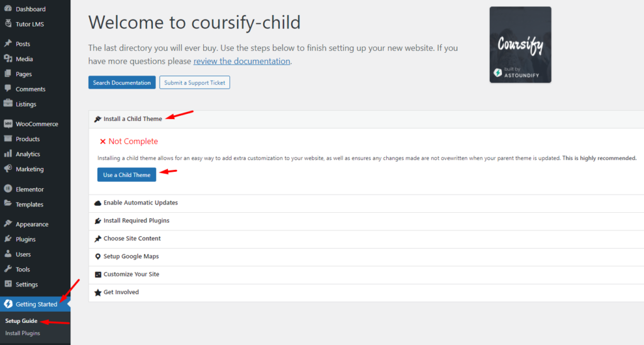Follow the review the documentation link
This screenshot has height=345, width=644.
pyautogui.click(x=241, y=61)
